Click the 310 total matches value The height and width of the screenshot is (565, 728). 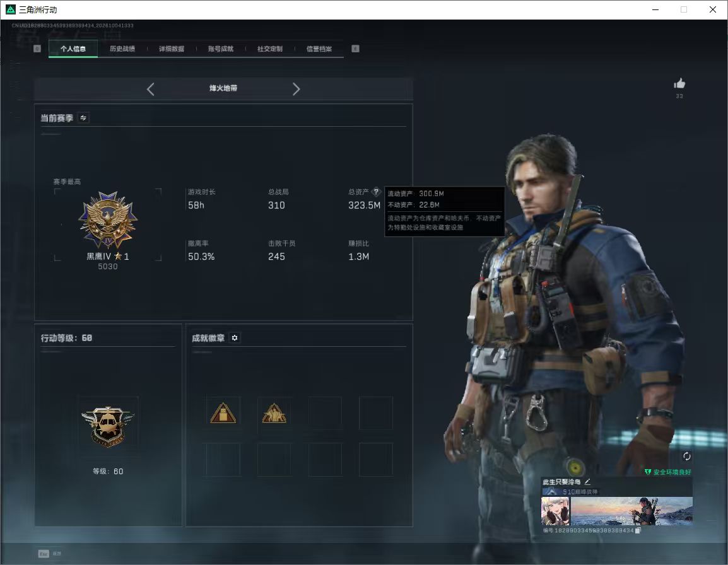click(x=276, y=205)
